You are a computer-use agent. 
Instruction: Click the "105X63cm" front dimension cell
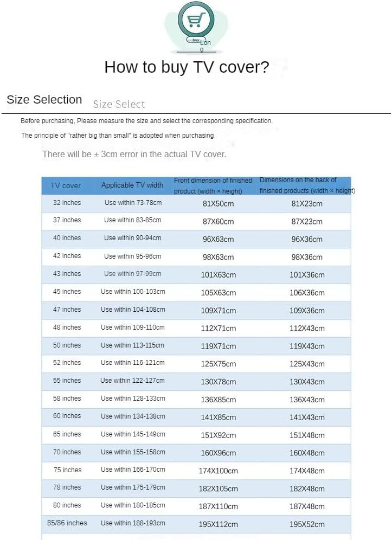point(219,293)
